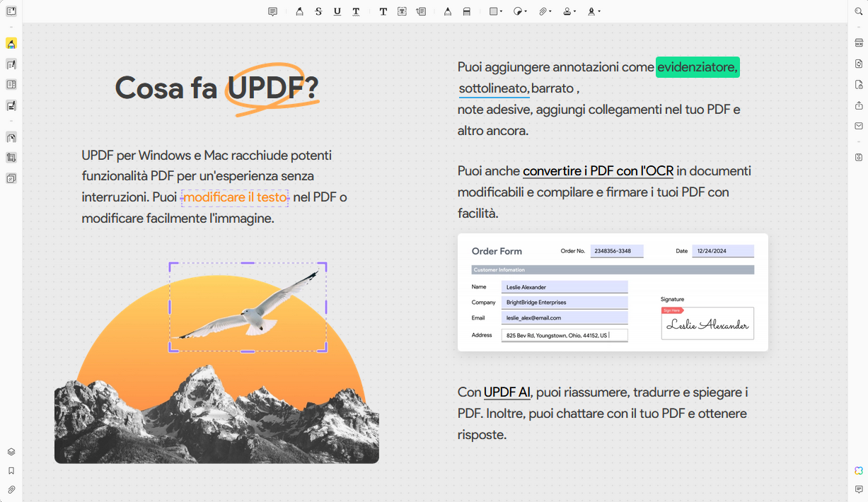
Task: Click the convert file icon in right sidebar
Action: coord(859,64)
